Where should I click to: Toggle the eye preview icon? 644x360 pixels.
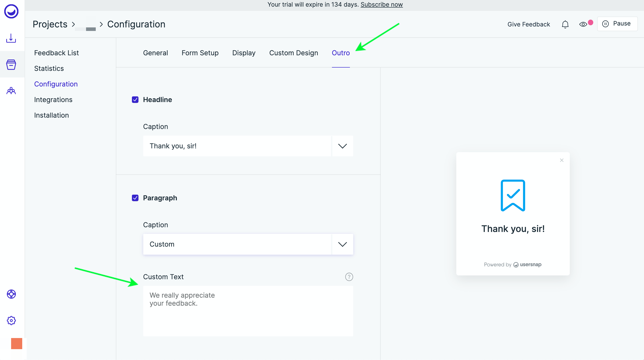583,24
